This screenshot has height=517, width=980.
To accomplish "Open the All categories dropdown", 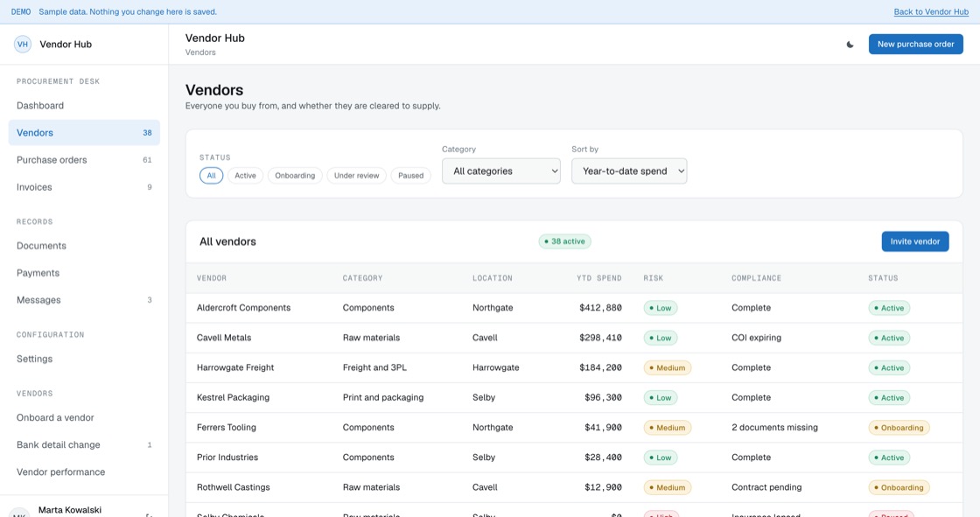I will pyautogui.click(x=501, y=171).
